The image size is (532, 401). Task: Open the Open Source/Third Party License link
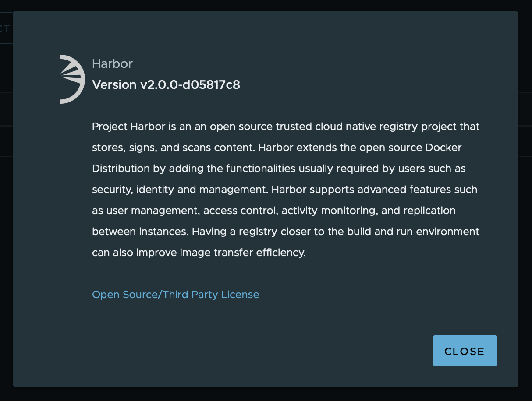click(175, 294)
